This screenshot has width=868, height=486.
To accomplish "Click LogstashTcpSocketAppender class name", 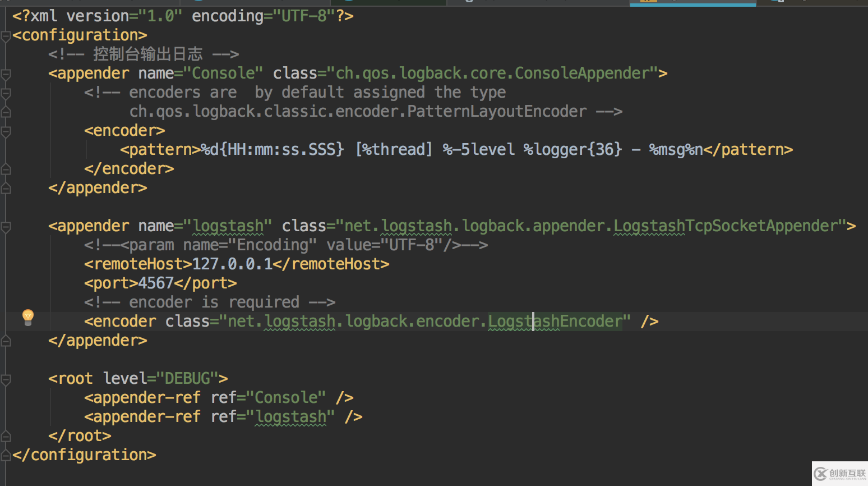I will [729, 226].
